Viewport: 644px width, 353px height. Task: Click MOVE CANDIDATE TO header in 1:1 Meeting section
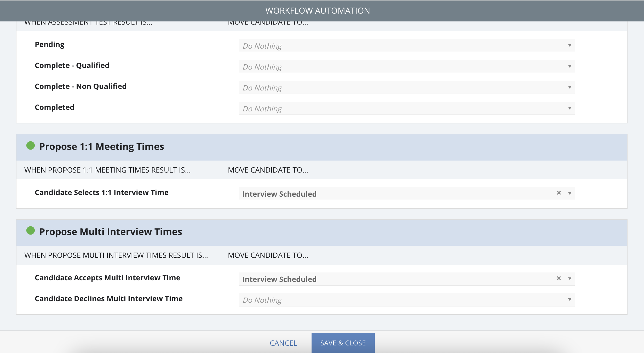[268, 170]
